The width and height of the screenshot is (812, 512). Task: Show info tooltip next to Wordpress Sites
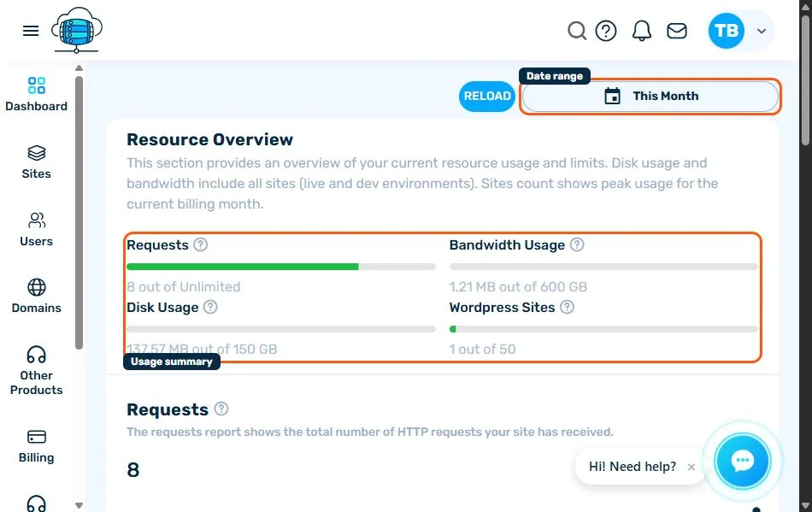(x=567, y=307)
